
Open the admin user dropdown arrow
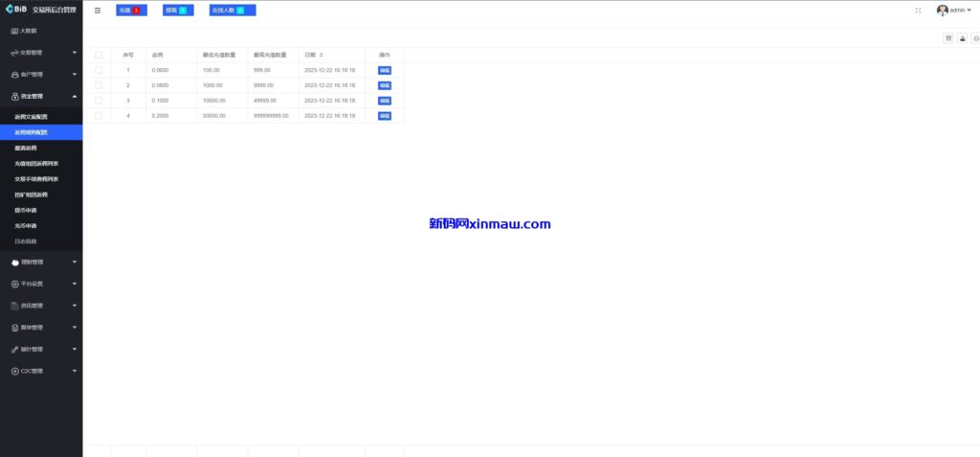point(969,11)
